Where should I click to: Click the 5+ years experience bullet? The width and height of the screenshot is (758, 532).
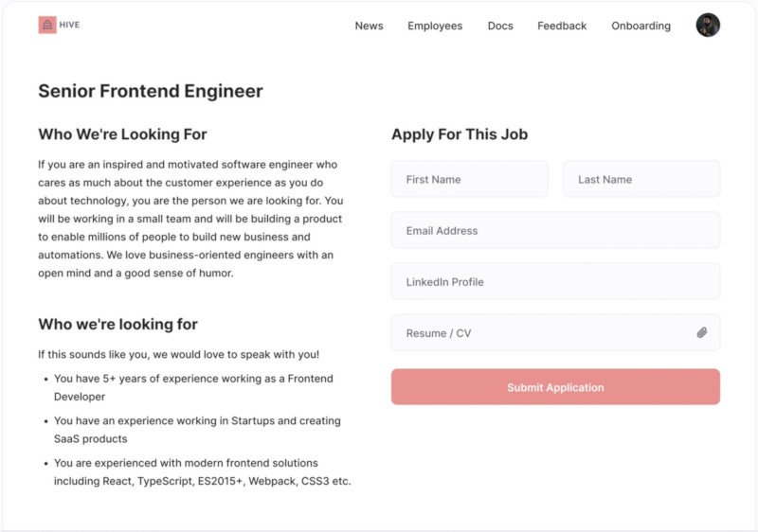(193, 387)
